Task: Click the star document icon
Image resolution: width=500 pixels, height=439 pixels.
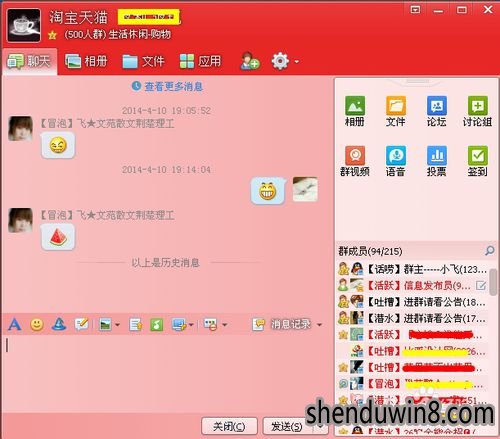Action: (135, 324)
